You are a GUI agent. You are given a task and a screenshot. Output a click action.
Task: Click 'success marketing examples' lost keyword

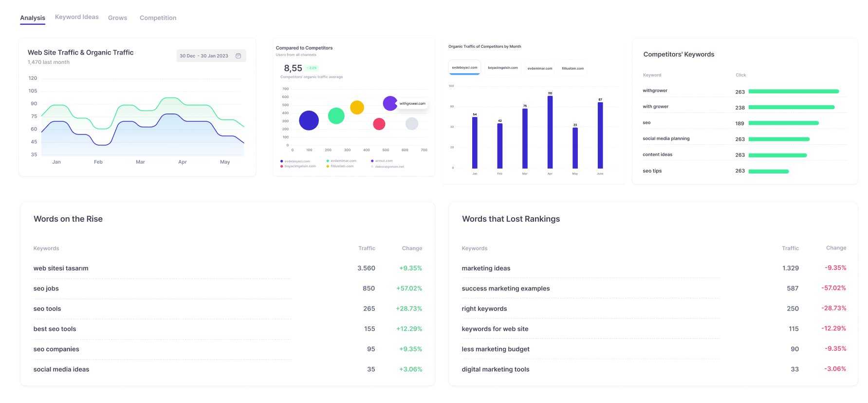pos(506,288)
